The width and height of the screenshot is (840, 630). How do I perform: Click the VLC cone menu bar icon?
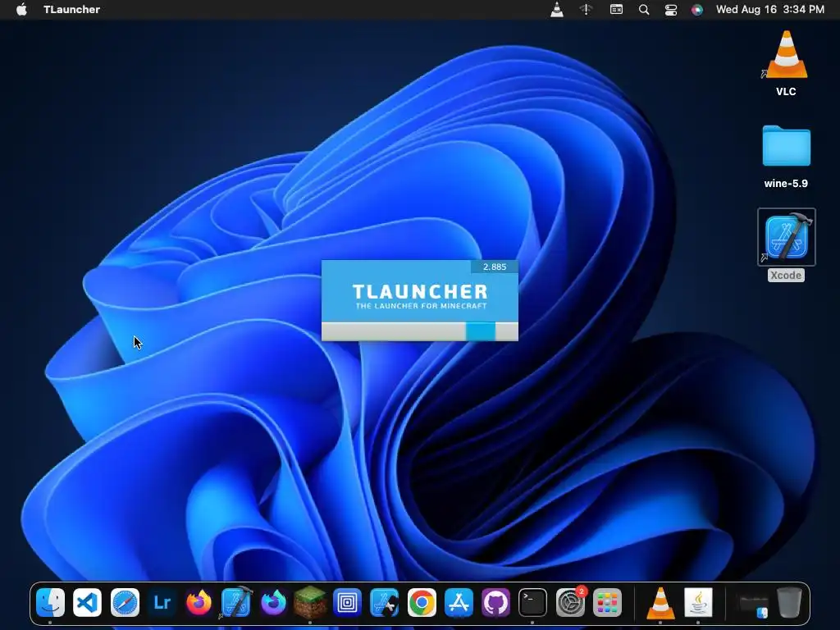[x=557, y=9]
